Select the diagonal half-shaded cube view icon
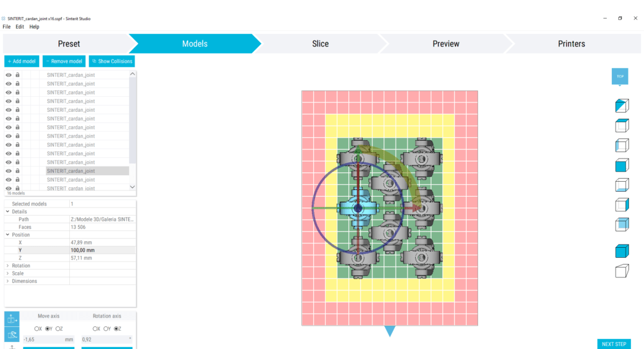Screen dimensions: 644x349 [x=622, y=106]
